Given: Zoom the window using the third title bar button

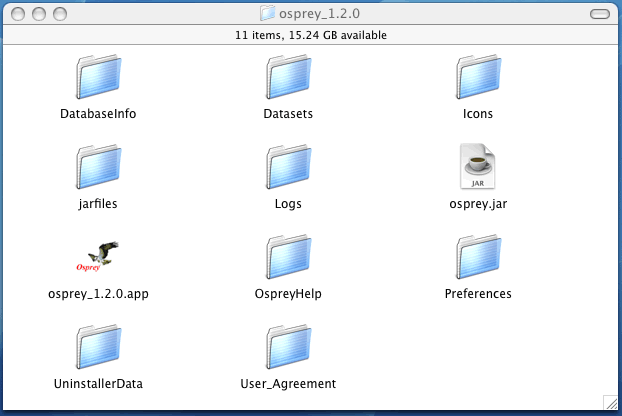Looking at the screenshot, I should pos(60,13).
